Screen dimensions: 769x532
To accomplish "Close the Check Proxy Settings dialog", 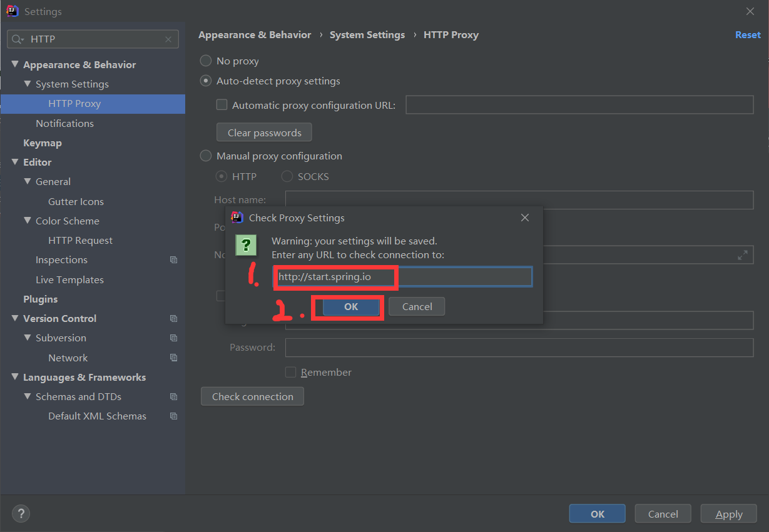I will [x=525, y=218].
